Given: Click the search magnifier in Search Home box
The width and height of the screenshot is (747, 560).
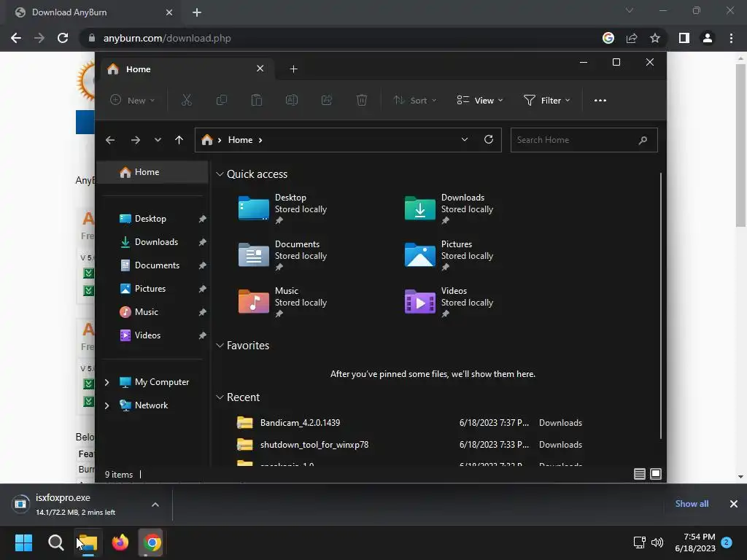Looking at the screenshot, I should pos(643,140).
